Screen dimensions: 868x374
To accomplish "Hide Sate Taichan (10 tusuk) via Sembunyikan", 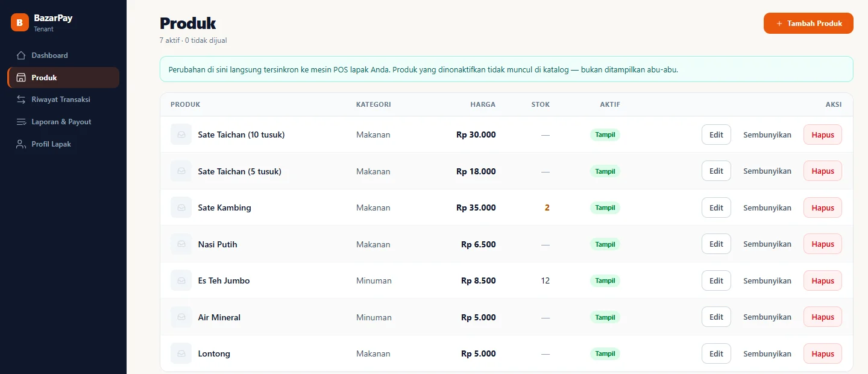I will point(767,135).
